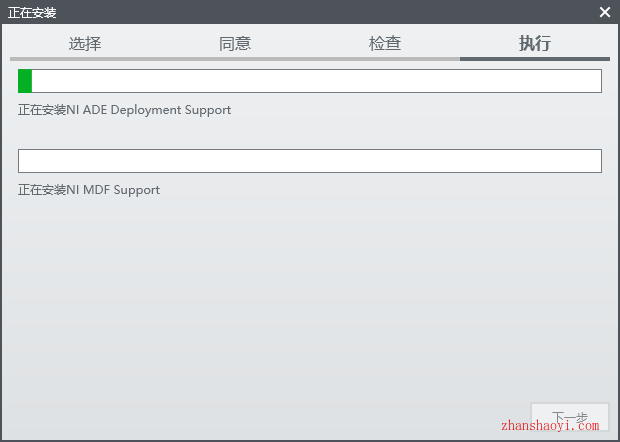Switch to the 同意 step tab
Image resolution: width=620 pixels, height=442 pixels.
pos(235,43)
